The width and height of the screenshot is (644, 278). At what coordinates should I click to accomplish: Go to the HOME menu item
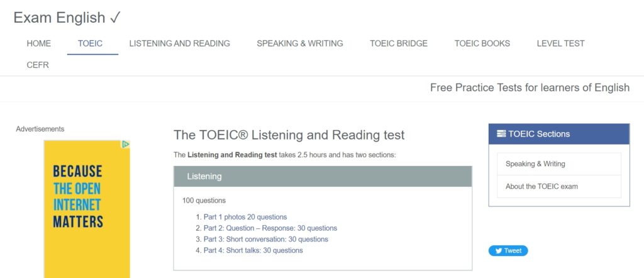coord(39,43)
